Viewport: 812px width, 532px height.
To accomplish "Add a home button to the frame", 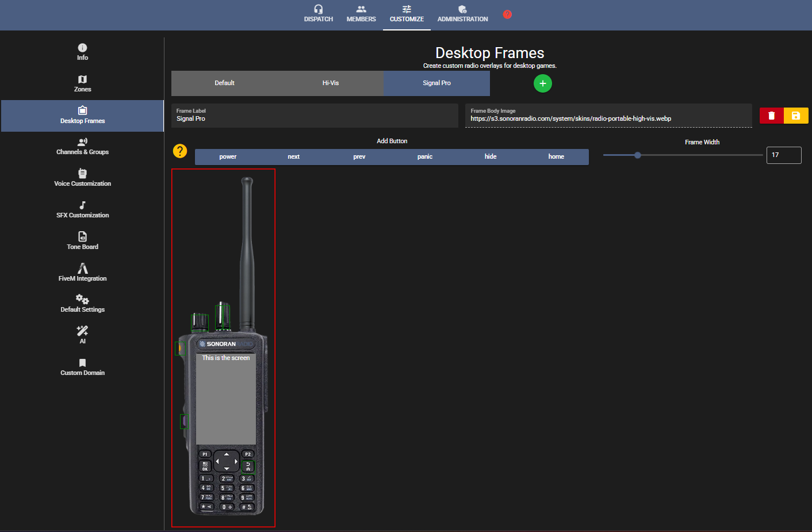I will pyautogui.click(x=556, y=157).
